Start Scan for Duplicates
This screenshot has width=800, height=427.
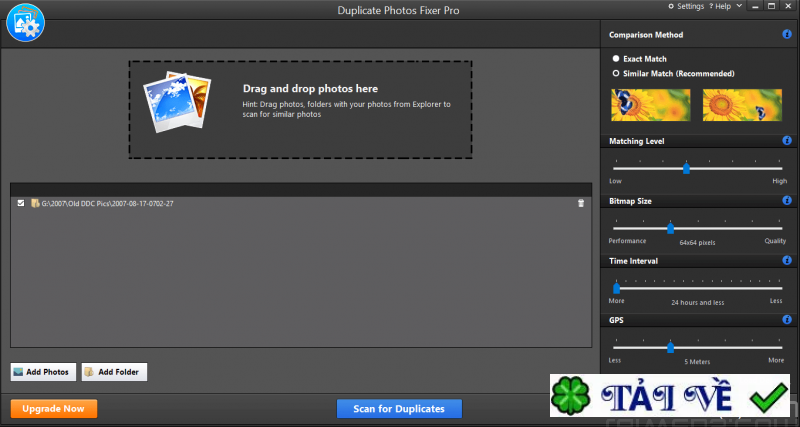tap(399, 409)
